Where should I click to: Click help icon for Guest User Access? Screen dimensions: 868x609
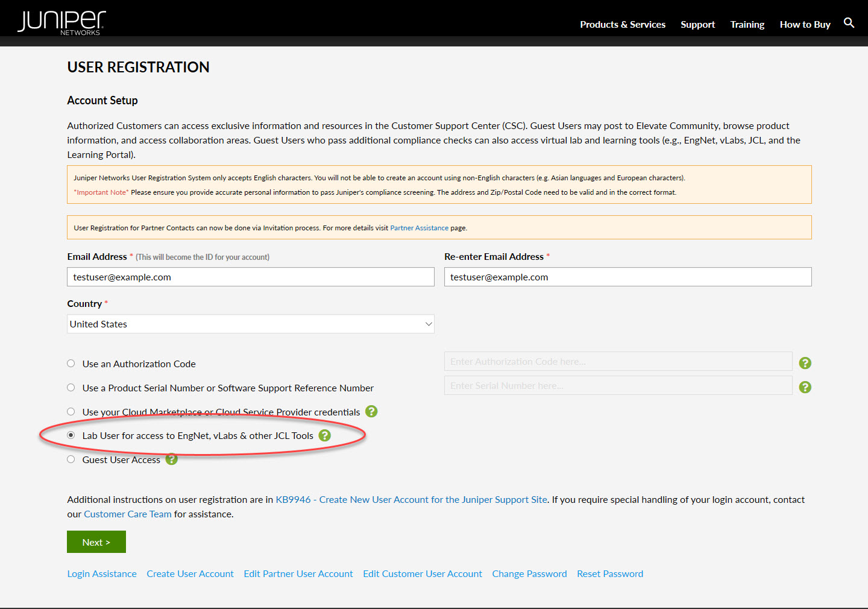tap(171, 459)
